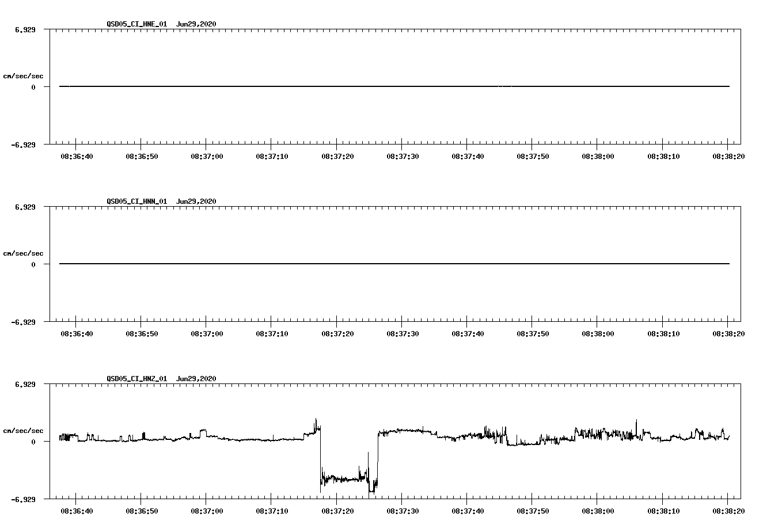Screen dimensions: 782x532
Task: Click the 08:37:00 time label under HNN plot
Action: click(x=207, y=334)
